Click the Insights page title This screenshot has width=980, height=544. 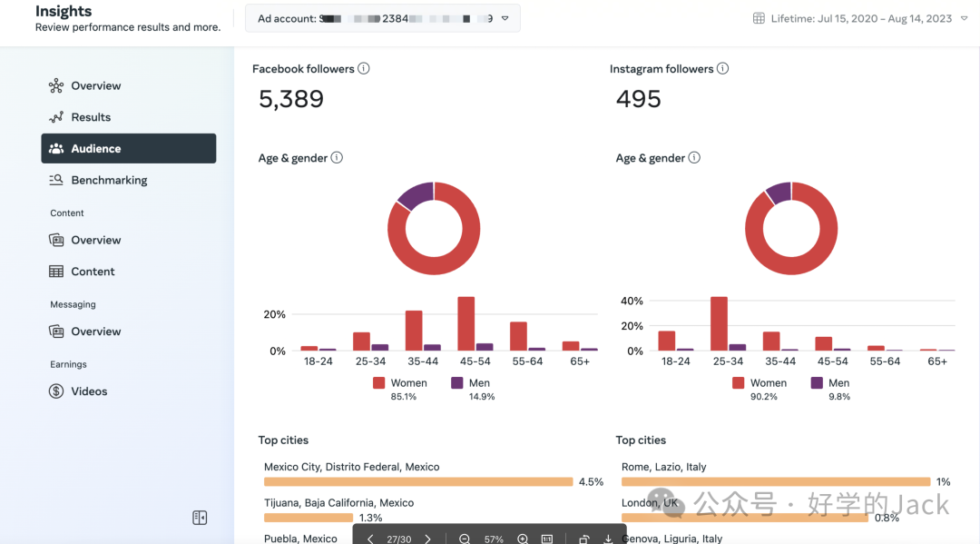tap(64, 11)
